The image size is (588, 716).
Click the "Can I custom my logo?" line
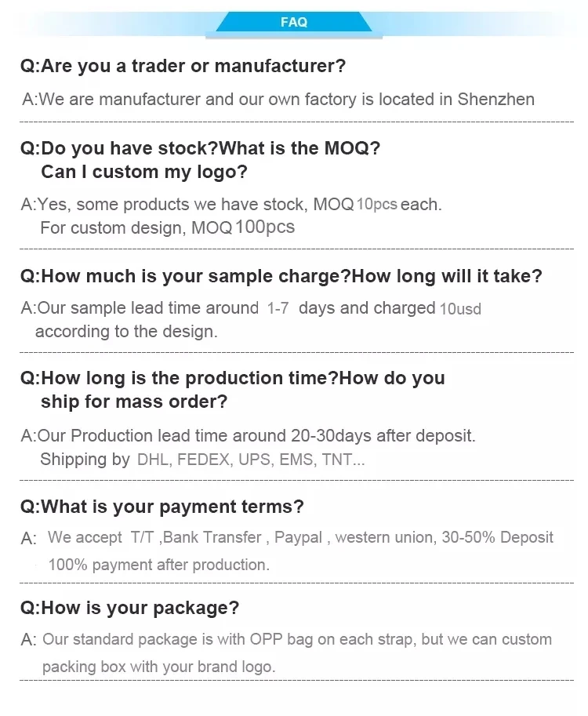tap(143, 172)
